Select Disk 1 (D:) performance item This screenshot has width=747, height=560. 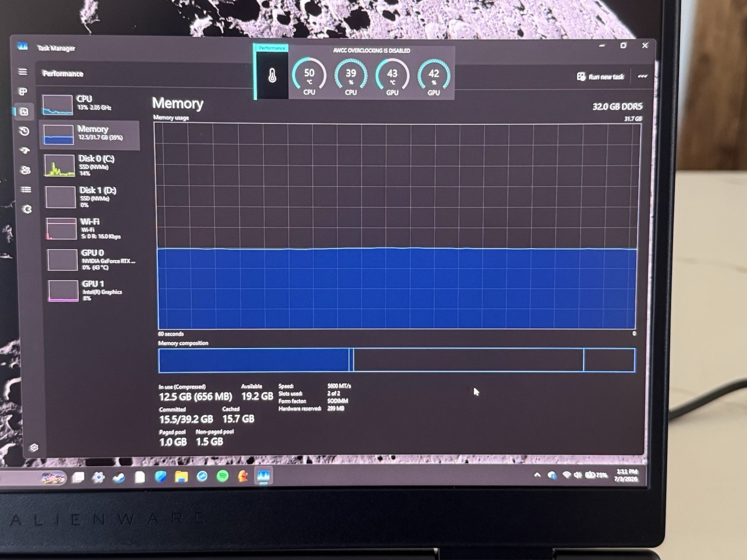click(92, 197)
